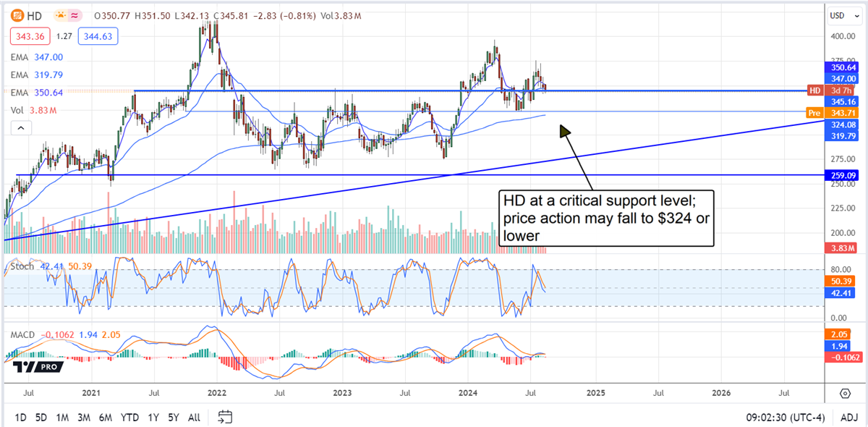The height and width of the screenshot is (427, 868).
Task: Click the 400.00 price scale value
Action: 842,36
